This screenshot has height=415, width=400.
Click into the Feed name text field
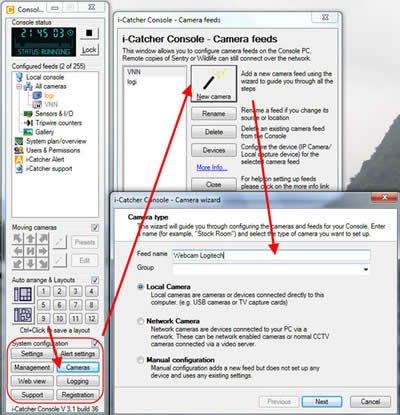point(271,255)
